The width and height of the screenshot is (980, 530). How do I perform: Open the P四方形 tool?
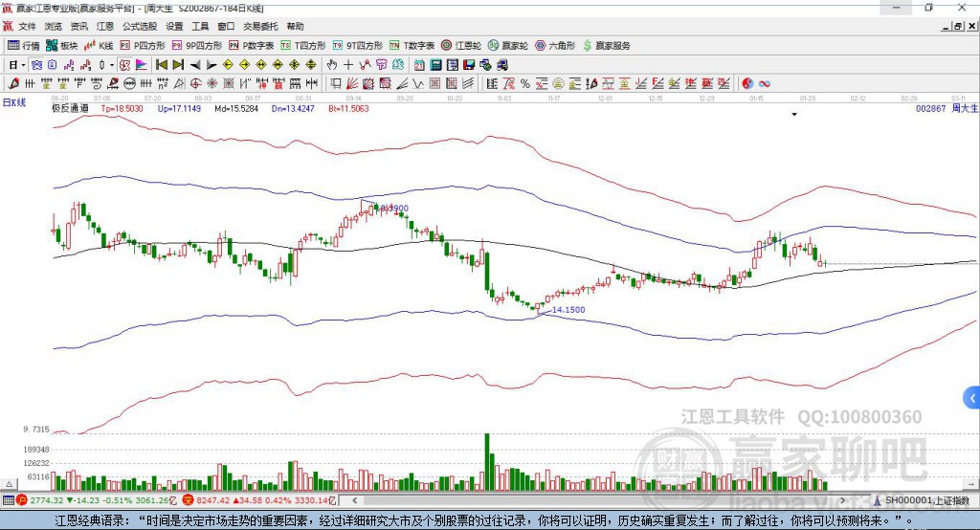(x=143, y=46)
